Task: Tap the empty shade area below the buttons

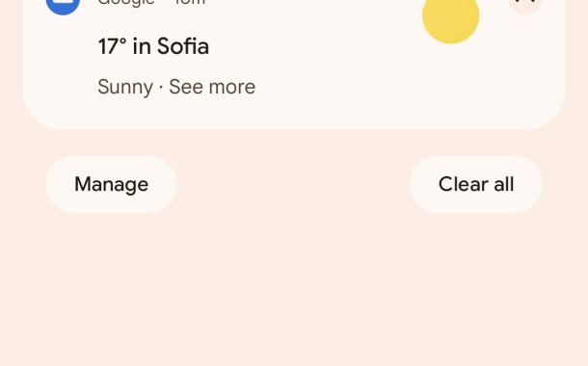Action: (x=294, y=292)
